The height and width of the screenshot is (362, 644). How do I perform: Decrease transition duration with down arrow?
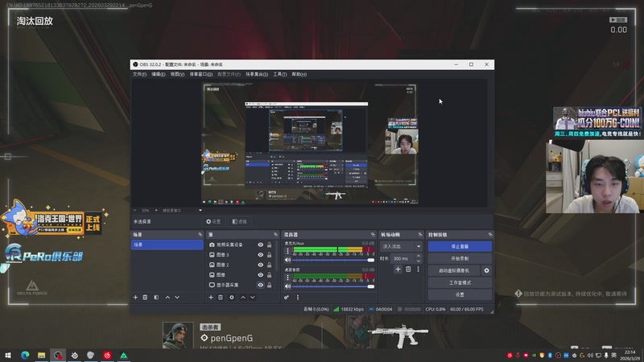(x=419, y=261)
